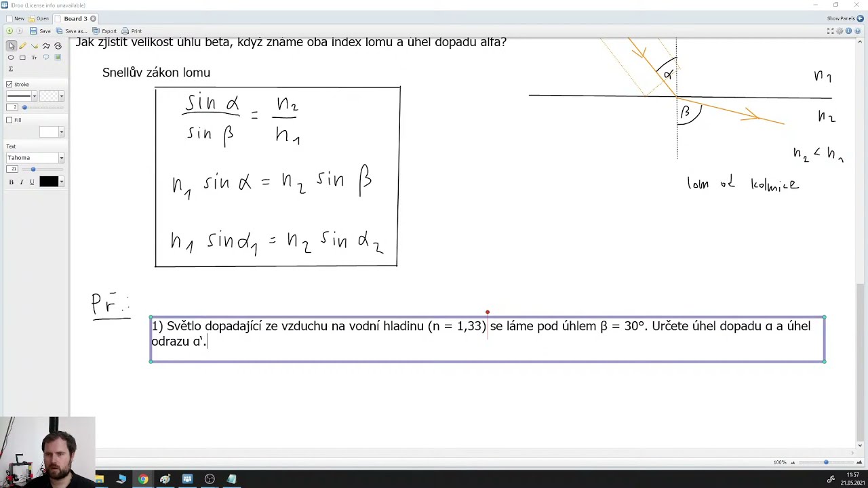
Task: Click the zoom out mountain icon
Action: pyautogui.click(x=791, y=462)
